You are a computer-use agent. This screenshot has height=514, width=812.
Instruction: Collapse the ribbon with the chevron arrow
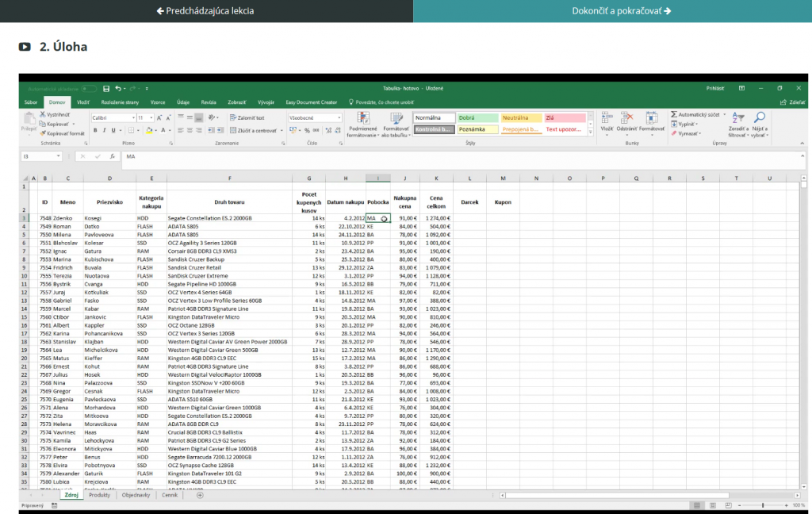pyautogui.click(x=802, y=143)
